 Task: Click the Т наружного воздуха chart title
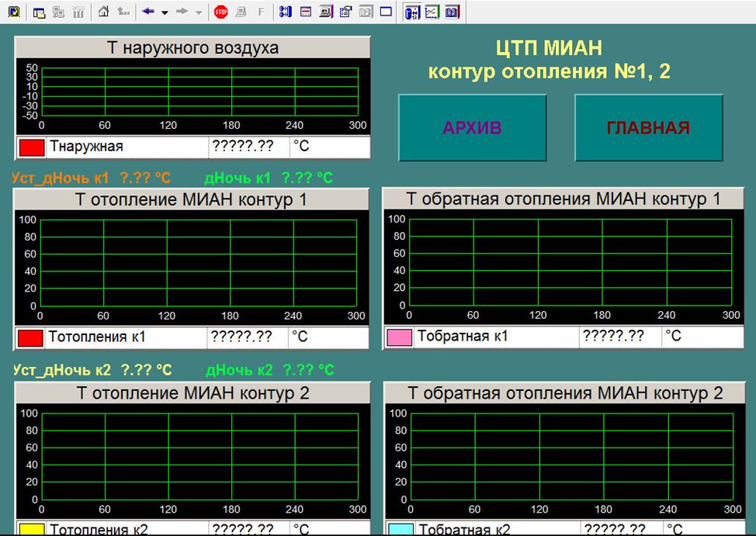(192, 48)
